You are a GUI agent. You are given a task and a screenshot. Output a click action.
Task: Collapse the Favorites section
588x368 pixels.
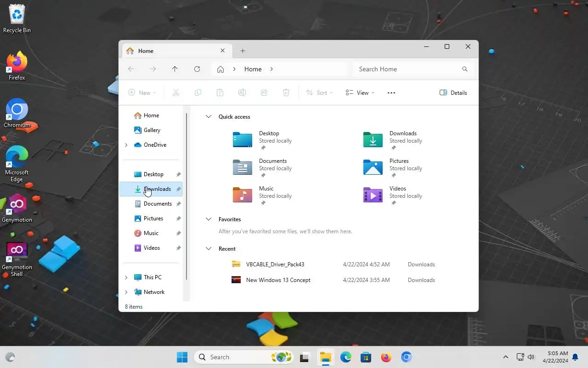pyautogui.click(x=209, y=219)
